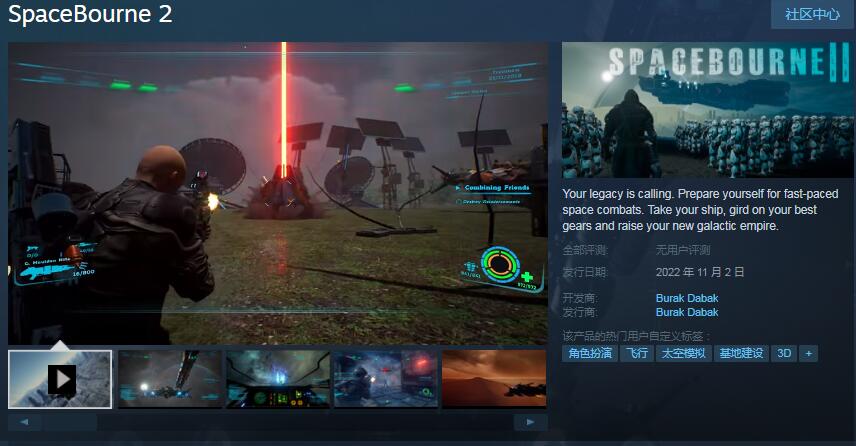Viewport: 856px width, 446px height.
Task: Select the soldier with red light screenshot thumbnail
Action: point(386,379)
